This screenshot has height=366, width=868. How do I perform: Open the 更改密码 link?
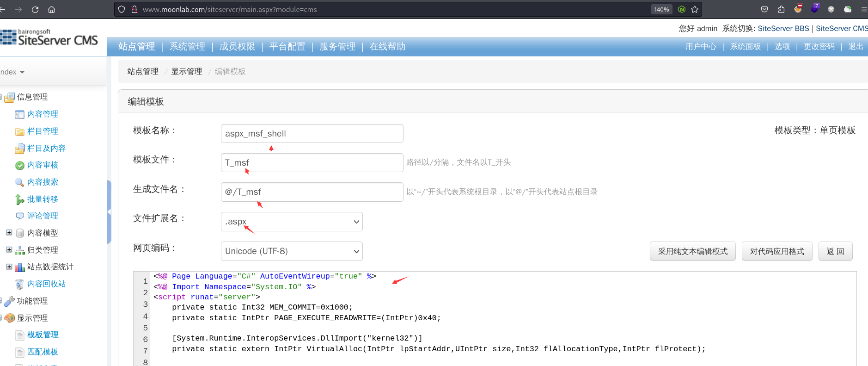[819, 47]
